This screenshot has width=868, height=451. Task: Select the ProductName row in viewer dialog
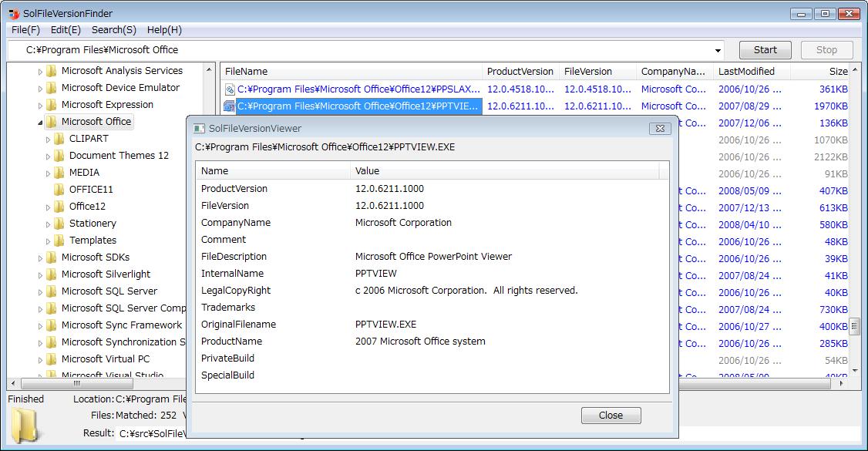(432, 342)
